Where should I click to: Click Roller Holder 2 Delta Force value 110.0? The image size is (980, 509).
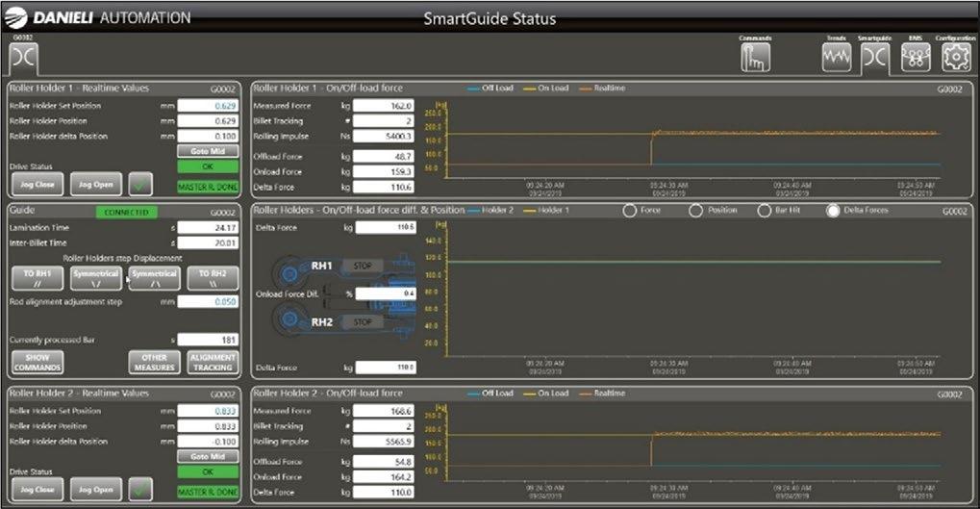coord(384,492)
